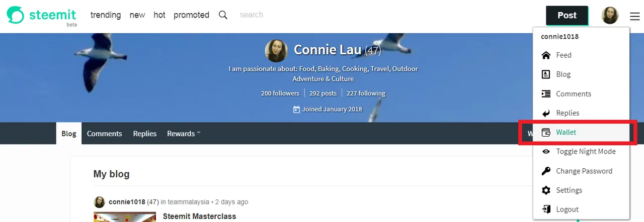The image size is (644, 222).
Task: Click the Feed home icon
Action: 546,55
